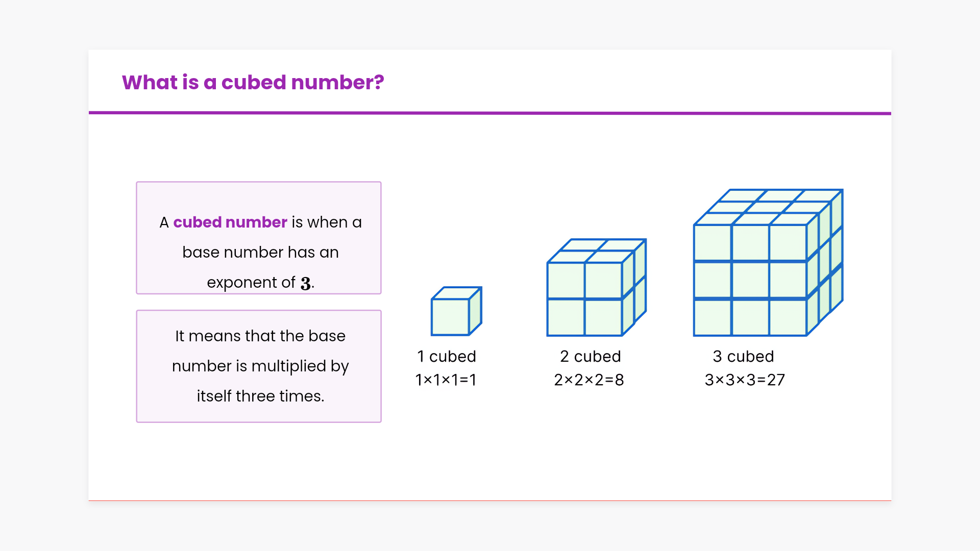Select the "1 cubed" label
This screenshot has height=551, width=980.
tap(447, 356)
